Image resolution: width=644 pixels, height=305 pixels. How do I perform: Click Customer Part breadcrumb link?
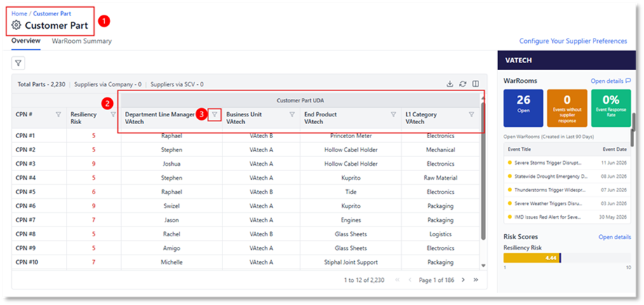[x=52, y=13]
